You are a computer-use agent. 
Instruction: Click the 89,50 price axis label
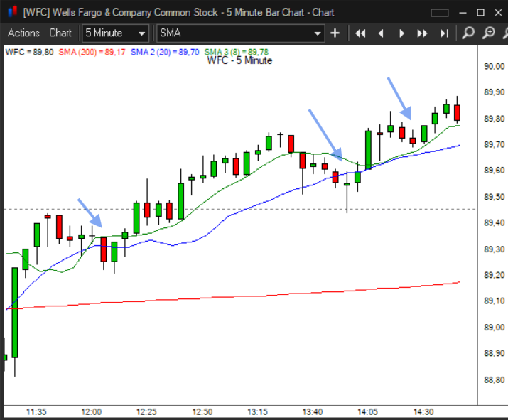tap(494, 197)
